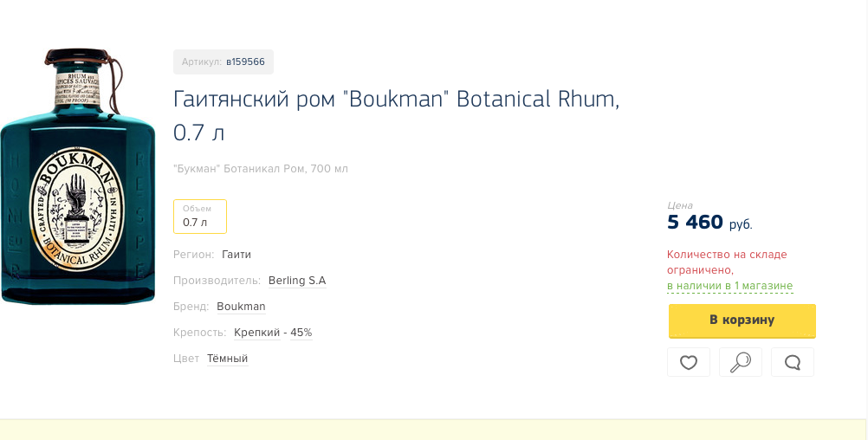Click the "Букман" Ботаникал Ром subtitle
868x440 pixels.
[260, 169]
